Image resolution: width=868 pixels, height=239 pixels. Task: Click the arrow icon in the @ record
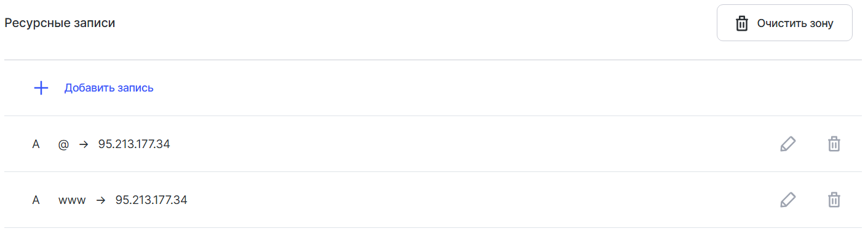(x=84, y=144)
